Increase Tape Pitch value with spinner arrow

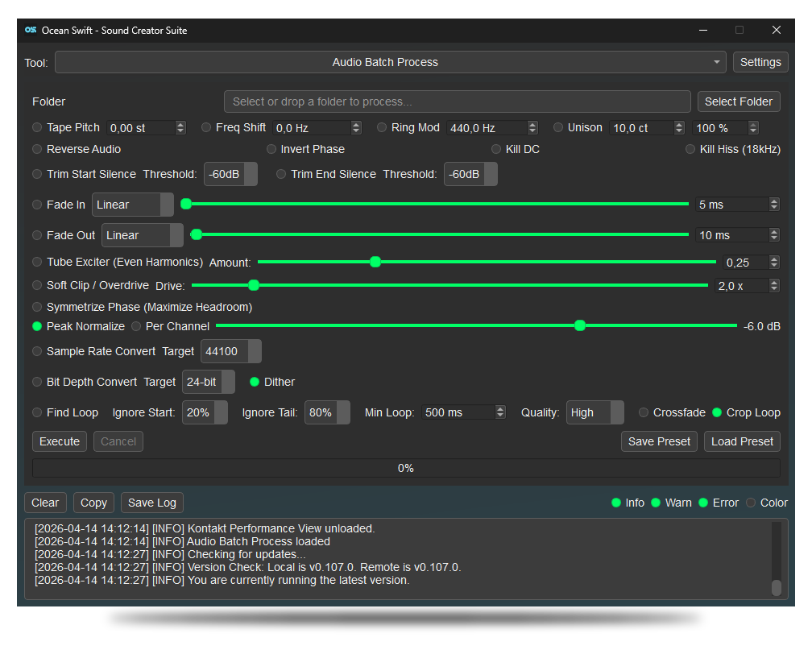coord(180,125)
